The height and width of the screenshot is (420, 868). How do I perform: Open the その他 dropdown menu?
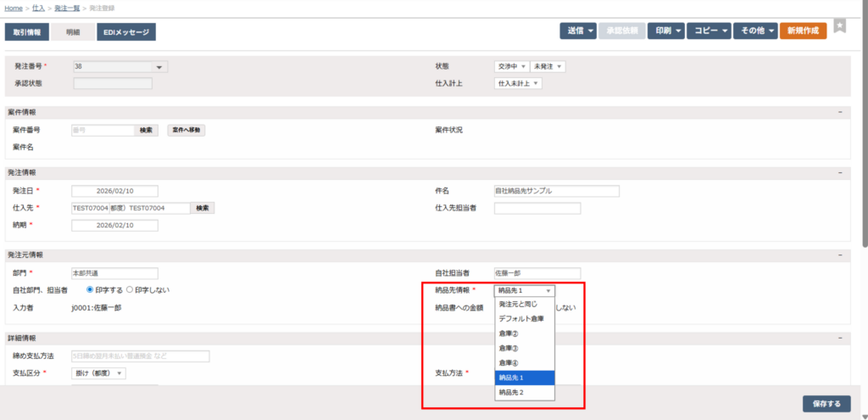[754, 31]
